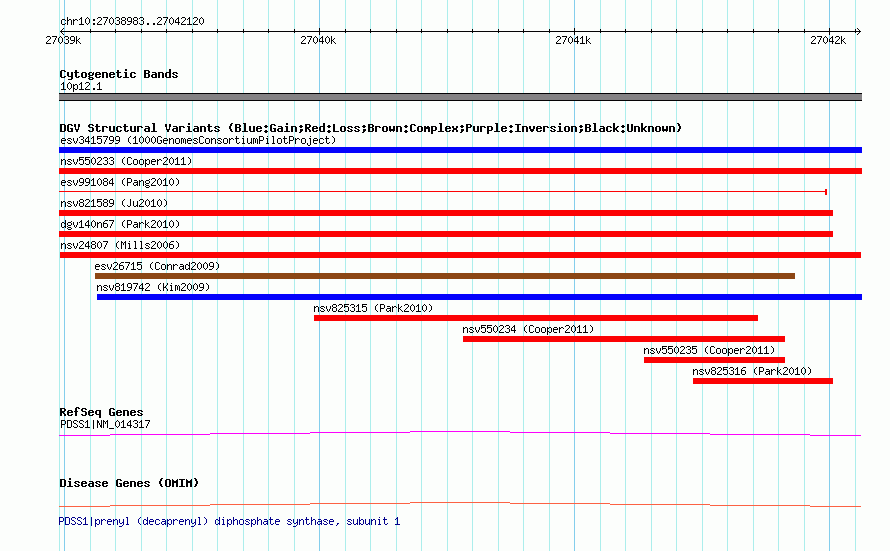The width and height of the screenshot is (890, 551).
Task: Click the 27042k ruler position label
Action: (828, 40)
